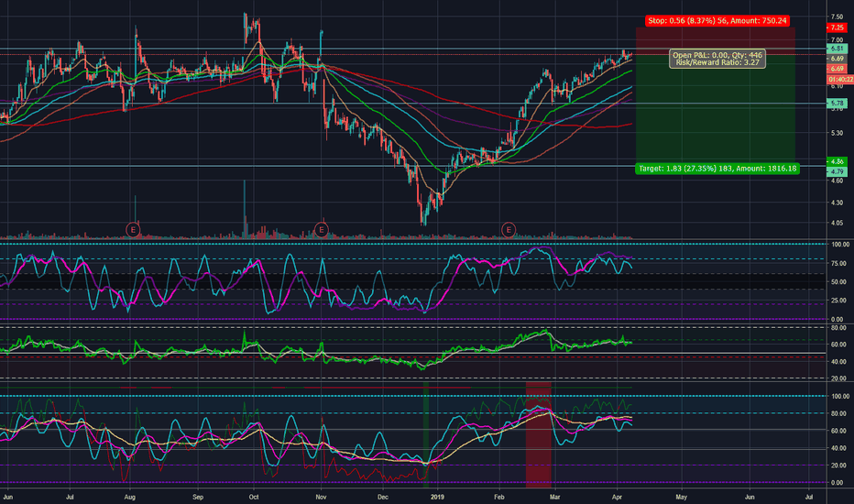Click the red 6.69 last price label
854x504 pixels.
(x=838, y=69)
